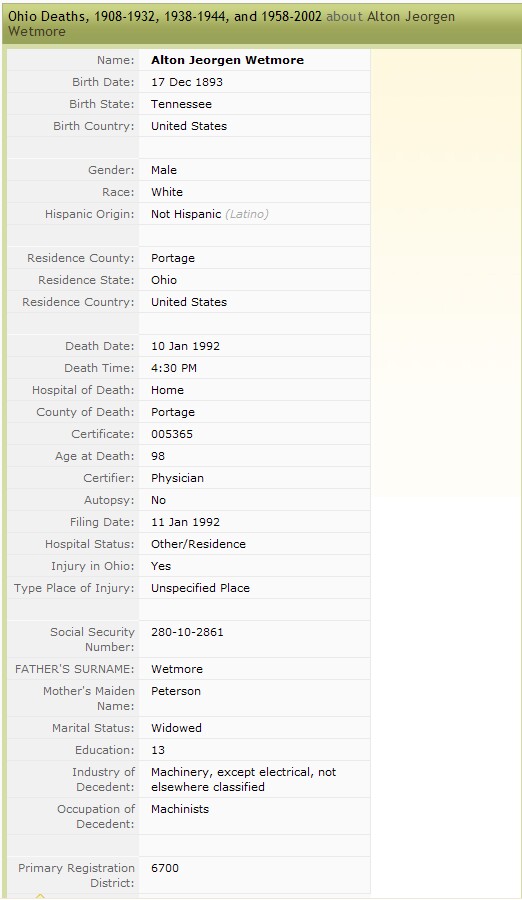The height and width of the screenshot is (900, 522).
Task: Select the bold name Alton Jeorgen Wetmore
Action: pos(227,60)
